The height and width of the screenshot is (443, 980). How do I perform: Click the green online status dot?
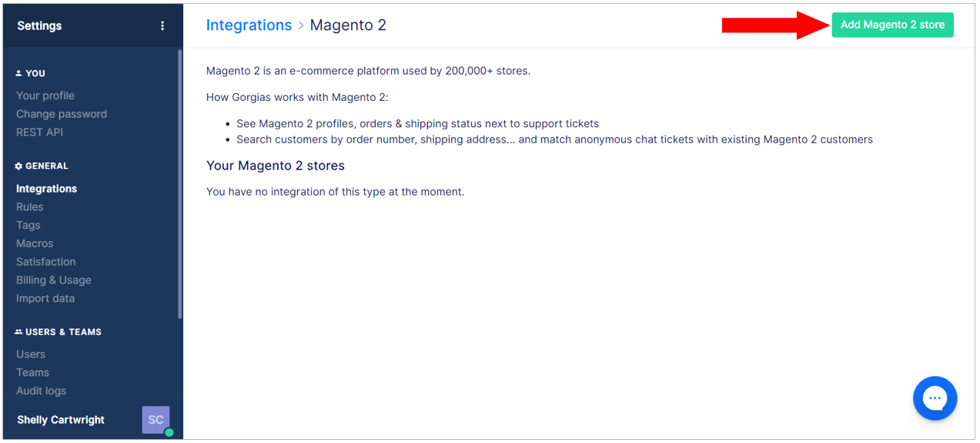[169, 432]
